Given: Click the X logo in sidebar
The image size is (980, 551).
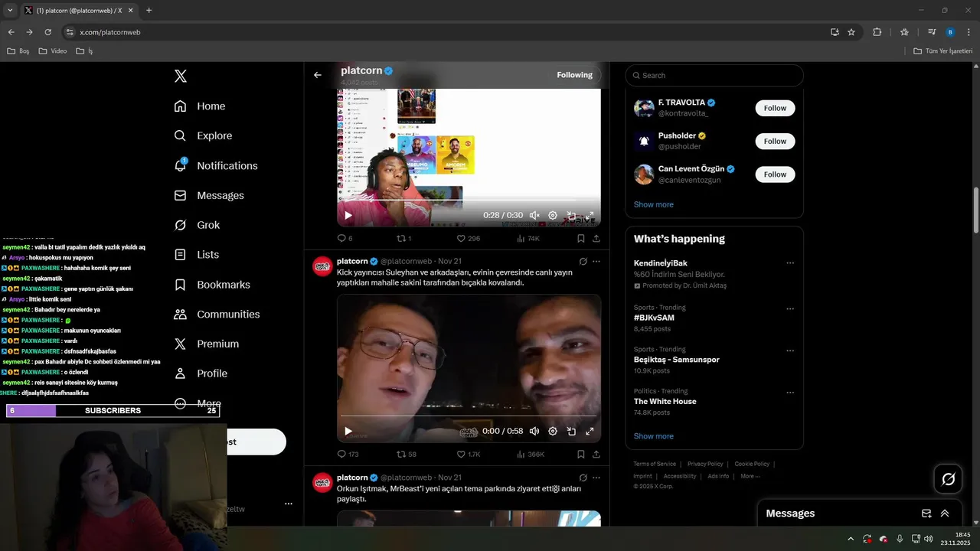Looking at the screenshot, I should pyautogui.click(x=180, y=76).
